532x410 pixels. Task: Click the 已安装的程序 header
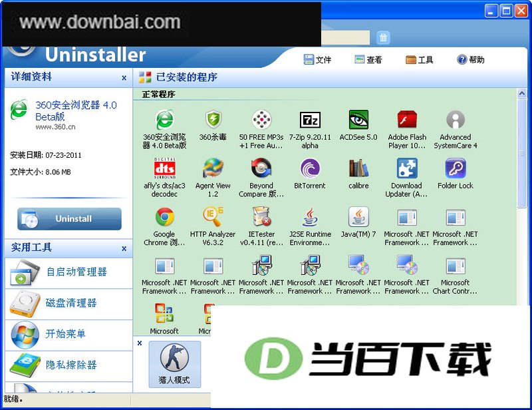pyautogui.click(x=187, y=77)
